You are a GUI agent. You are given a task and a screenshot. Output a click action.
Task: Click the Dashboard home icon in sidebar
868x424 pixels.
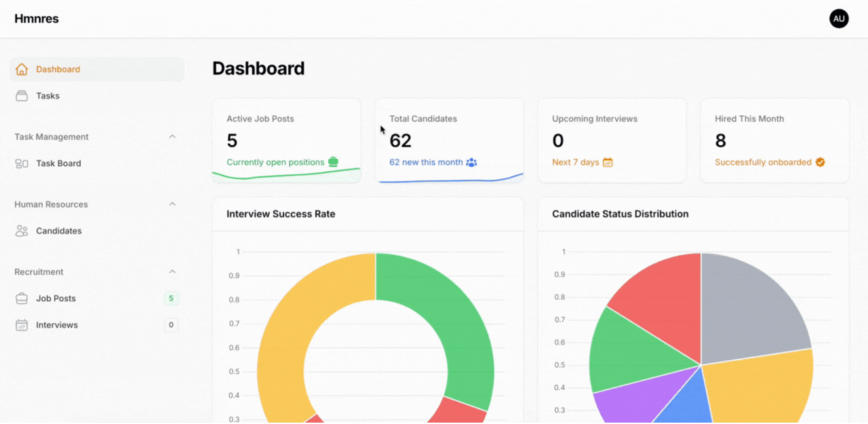click(x=22, y=69)
